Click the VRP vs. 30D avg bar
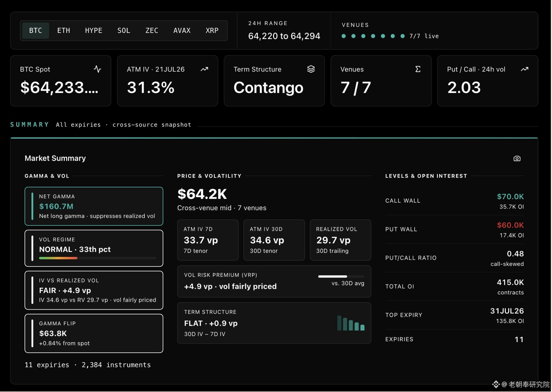This screenshot has width=552, height=392. coord(341,276)
